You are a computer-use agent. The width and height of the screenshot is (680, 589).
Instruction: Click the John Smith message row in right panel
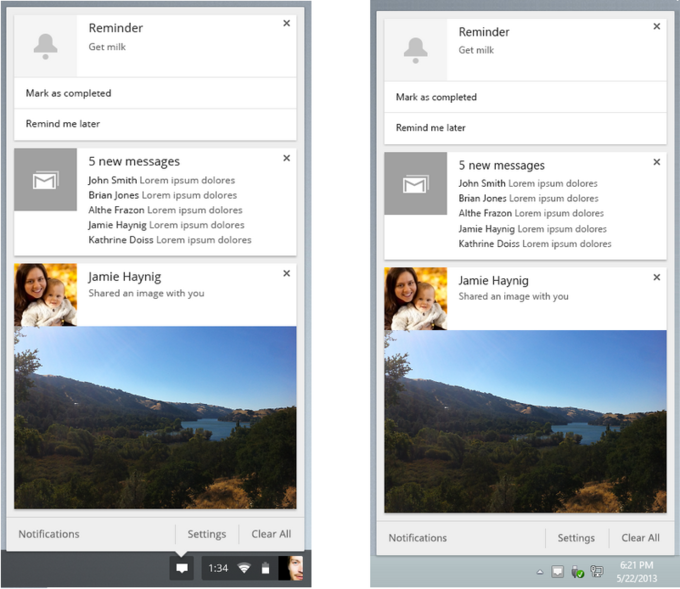pyautogui.click(x=528, y=183)
